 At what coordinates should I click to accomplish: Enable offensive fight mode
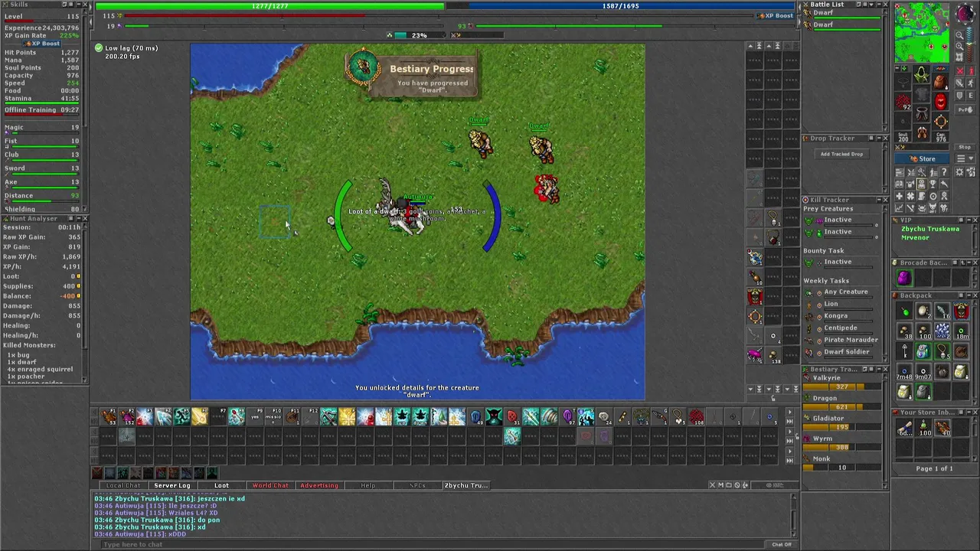point(960,71)
